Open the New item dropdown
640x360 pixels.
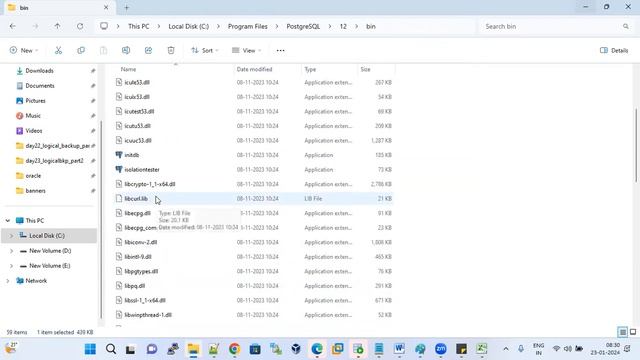pyautogui.click(x=24, y=50)
